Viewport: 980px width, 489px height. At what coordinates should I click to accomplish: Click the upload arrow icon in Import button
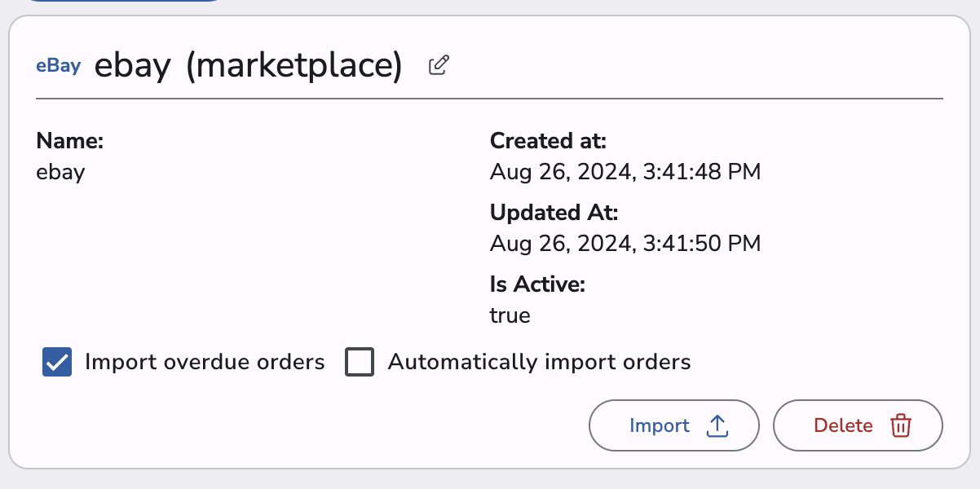point(717,425)
